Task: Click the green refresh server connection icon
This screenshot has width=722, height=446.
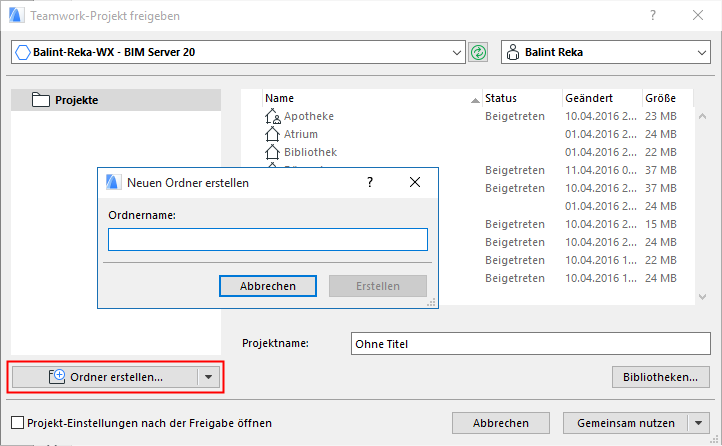Action: point(478,52)
